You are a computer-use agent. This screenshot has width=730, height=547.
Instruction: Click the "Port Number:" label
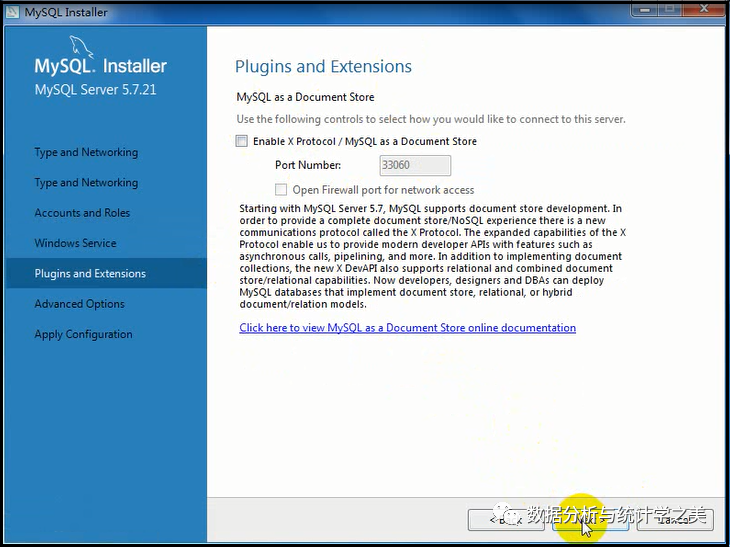[x=308, y=165]
